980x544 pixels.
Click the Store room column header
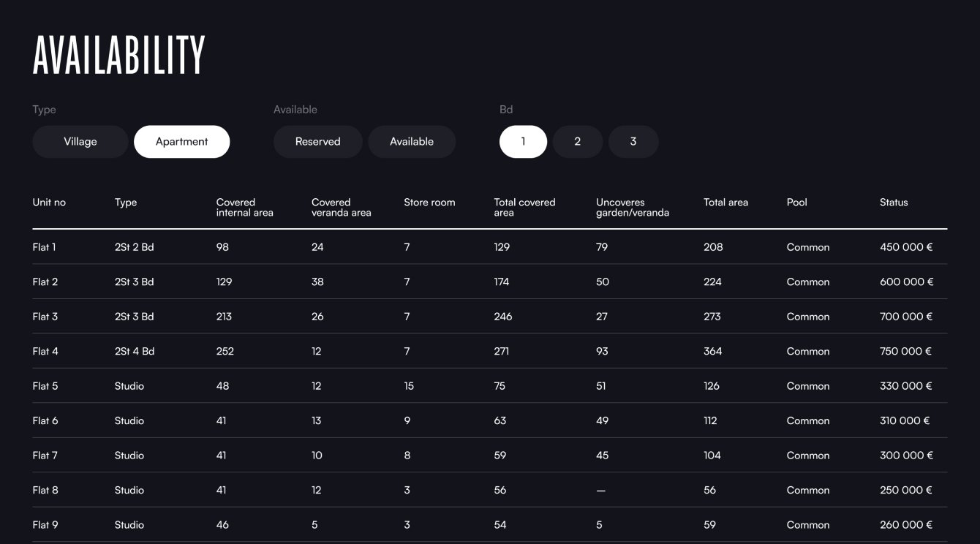(x=429, y=203)
